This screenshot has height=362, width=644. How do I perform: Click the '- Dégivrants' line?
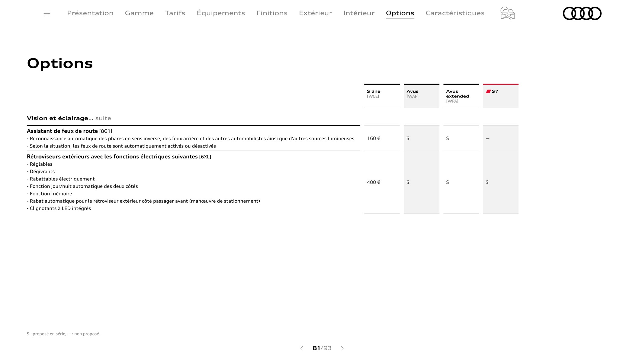pos(41,172)
